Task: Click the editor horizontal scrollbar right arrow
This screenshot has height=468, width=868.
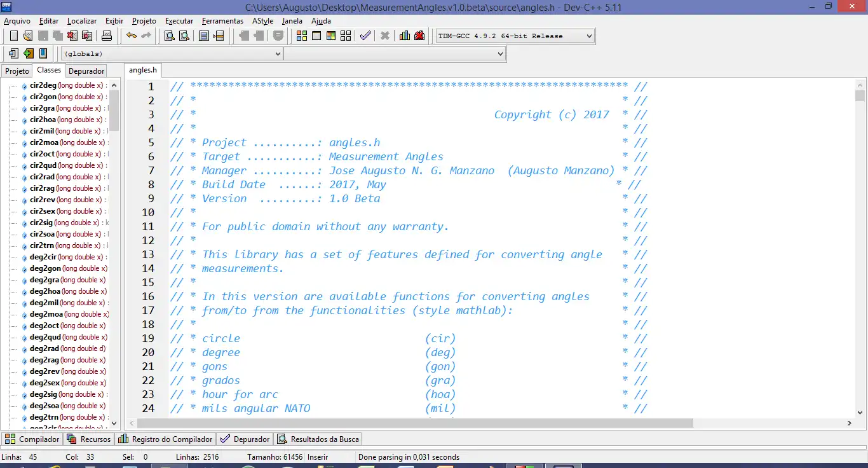Action: tap(850, 423)
